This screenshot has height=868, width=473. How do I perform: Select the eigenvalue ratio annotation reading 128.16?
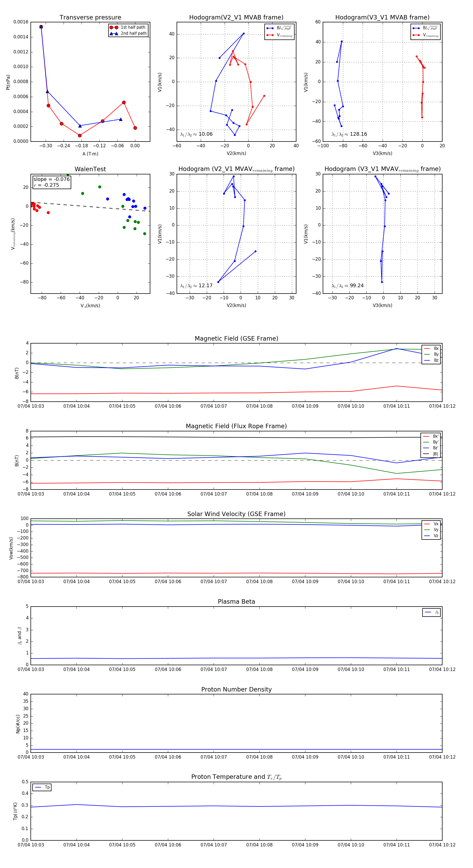click(x=349, y=134)
